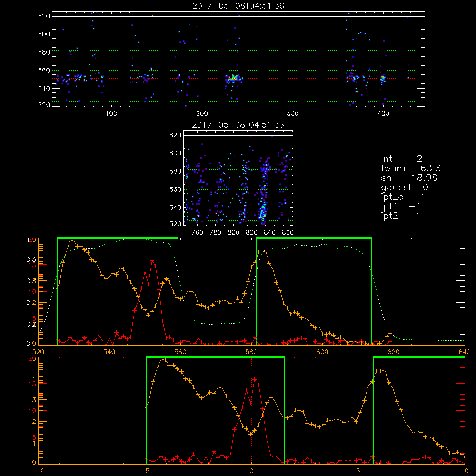Click the orange curve maximum in upper profile plot
The width and height of the screenshot is (476, 476).
point(70,240)
